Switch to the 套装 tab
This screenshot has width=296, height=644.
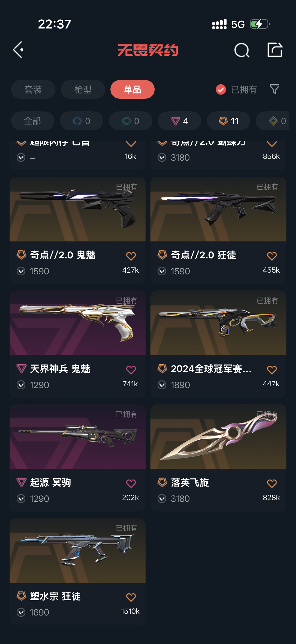tap(33, 89)
